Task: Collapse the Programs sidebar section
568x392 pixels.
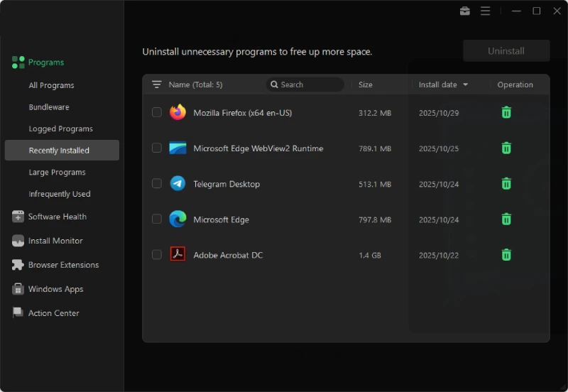Action: click(x=45, y=62)
